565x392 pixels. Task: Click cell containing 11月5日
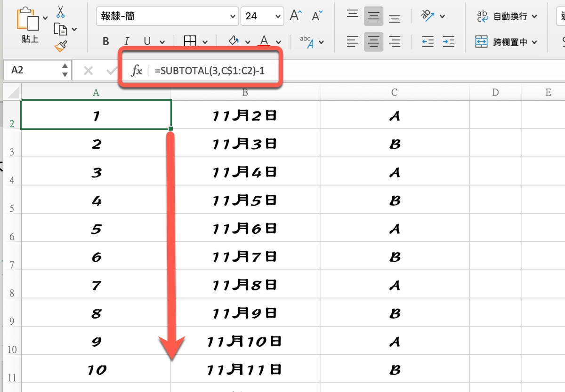[x=245, y=200]
